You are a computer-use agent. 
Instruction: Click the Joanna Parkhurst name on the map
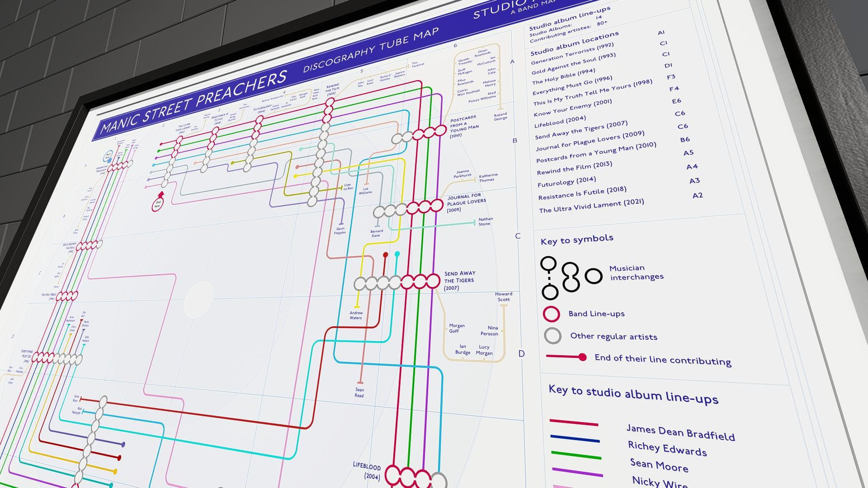tap(463, 173)
